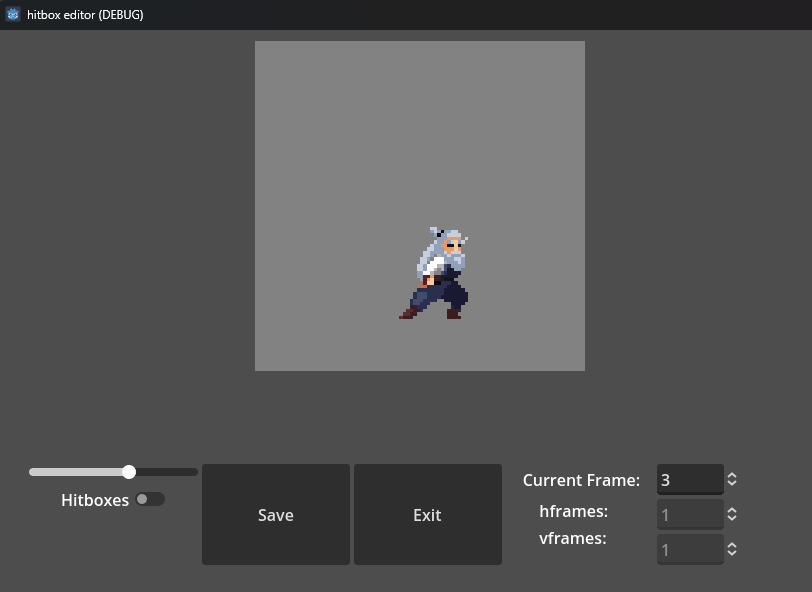Increase Current Frame with up arrow

coord(732,475)
